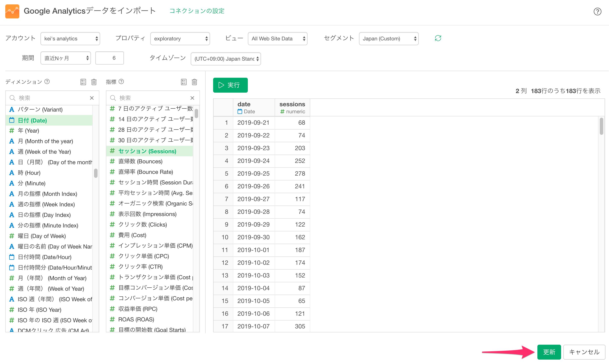Clear metrics with the trash icon
The width and height of the screenshot is (609, 364).
(194, 82)
